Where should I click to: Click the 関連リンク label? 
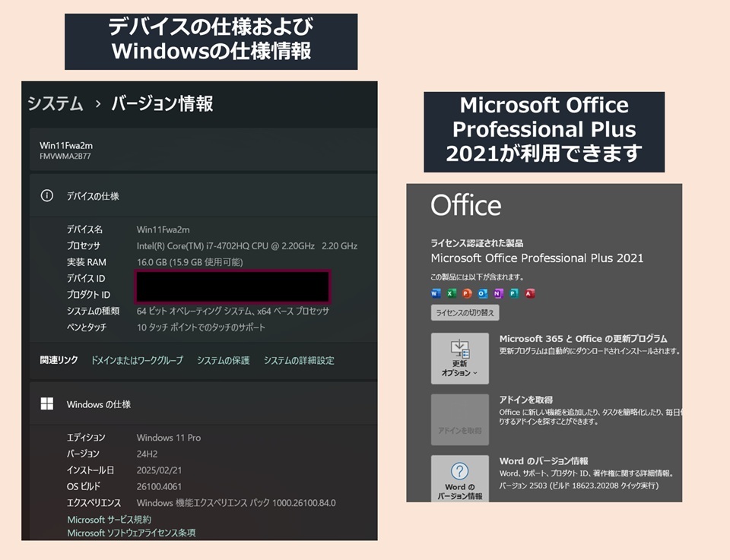(x=59, y=360)
